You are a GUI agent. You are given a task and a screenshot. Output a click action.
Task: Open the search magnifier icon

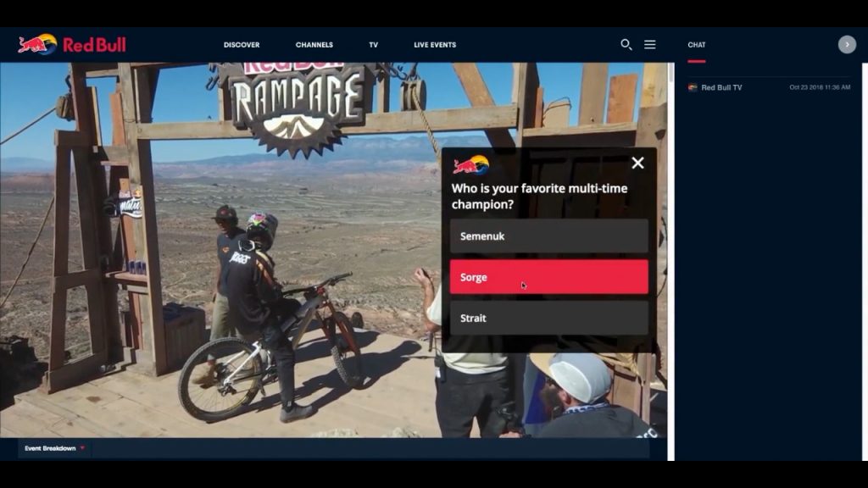[x=626, y=45]
